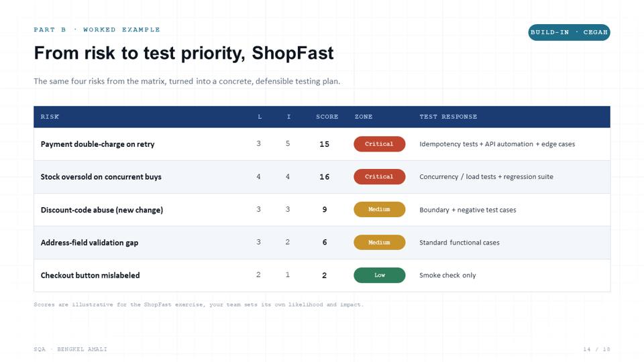Select the Critical pill for Stock oversold
This screenshot has height=362, width=644.
pos(379,177)
